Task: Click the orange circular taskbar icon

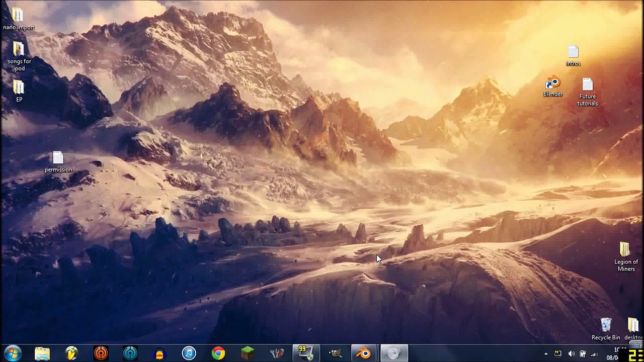Action: [101, 353]
